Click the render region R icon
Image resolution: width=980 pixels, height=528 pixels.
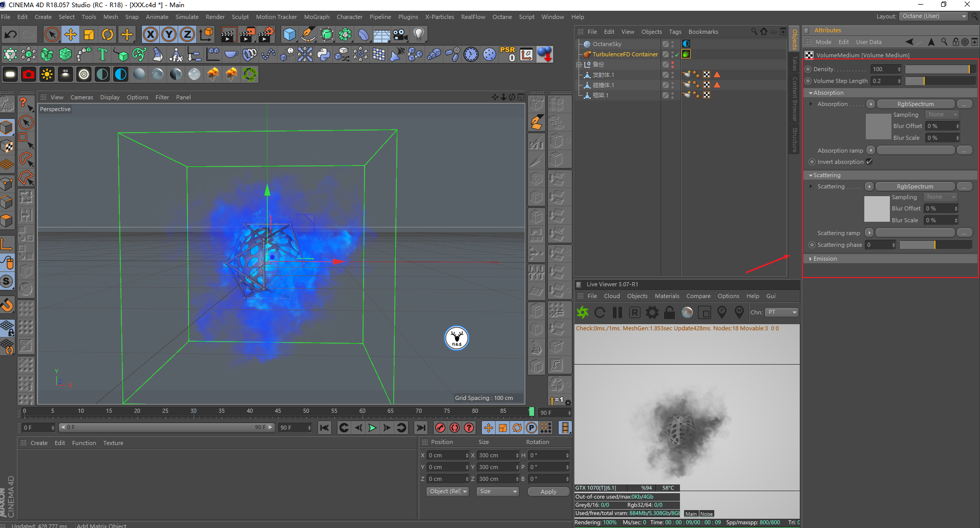635,312
